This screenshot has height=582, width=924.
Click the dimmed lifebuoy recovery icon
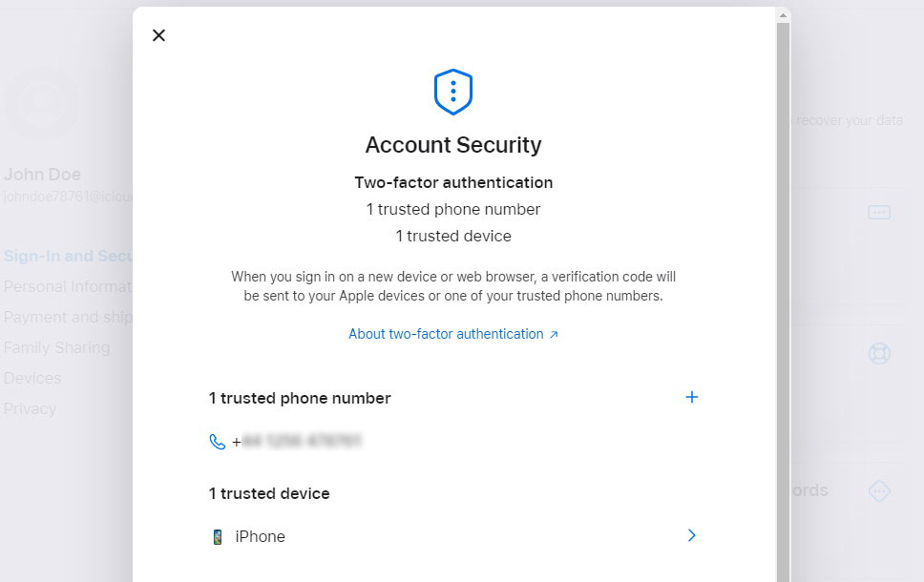click(879, 353)
